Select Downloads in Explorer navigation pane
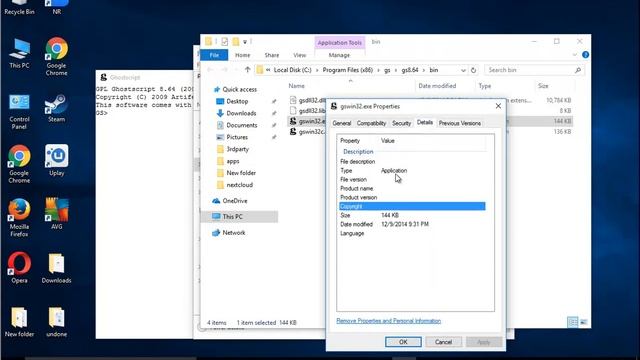The width and height of the screenshot is (640, 360). (x=241, y=113)
